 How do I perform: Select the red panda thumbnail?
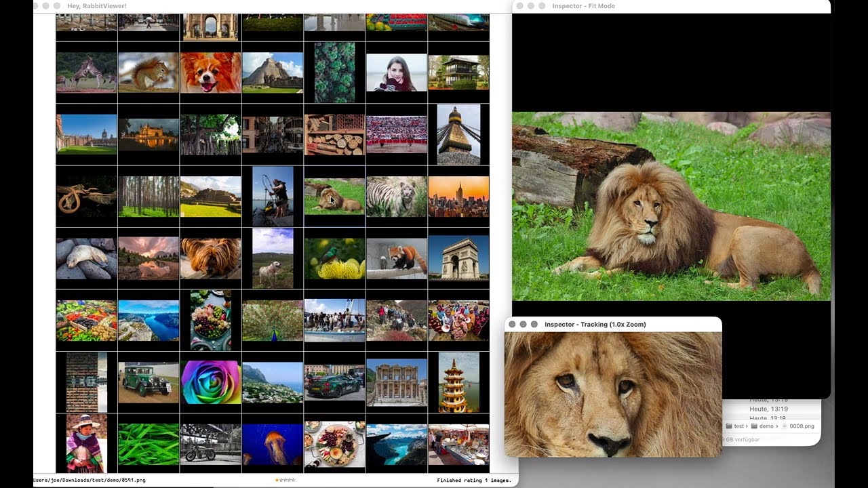397,258
